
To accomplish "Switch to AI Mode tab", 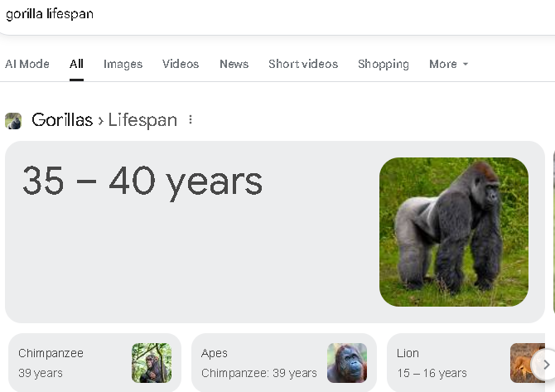I will [27, 64].
